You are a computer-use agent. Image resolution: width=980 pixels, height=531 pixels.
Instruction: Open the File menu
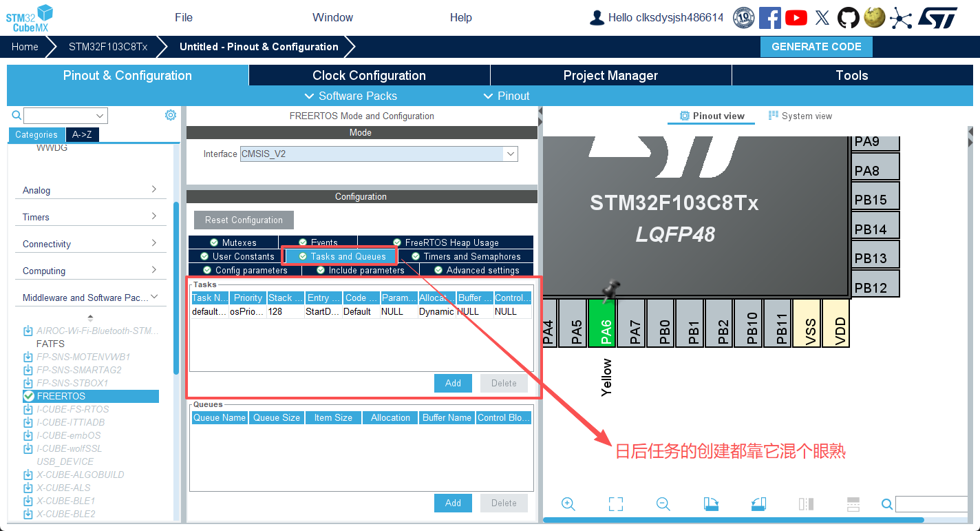click(184, 17)
